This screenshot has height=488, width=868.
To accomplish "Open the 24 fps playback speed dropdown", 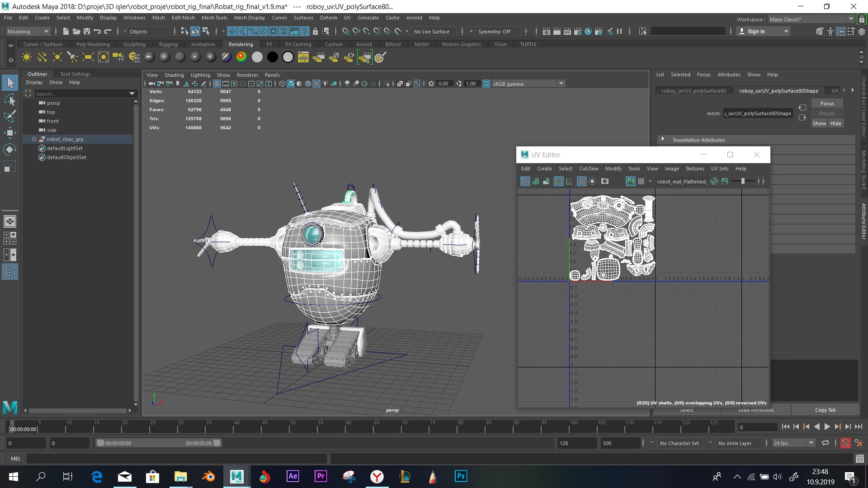I will tap(793, 443).
